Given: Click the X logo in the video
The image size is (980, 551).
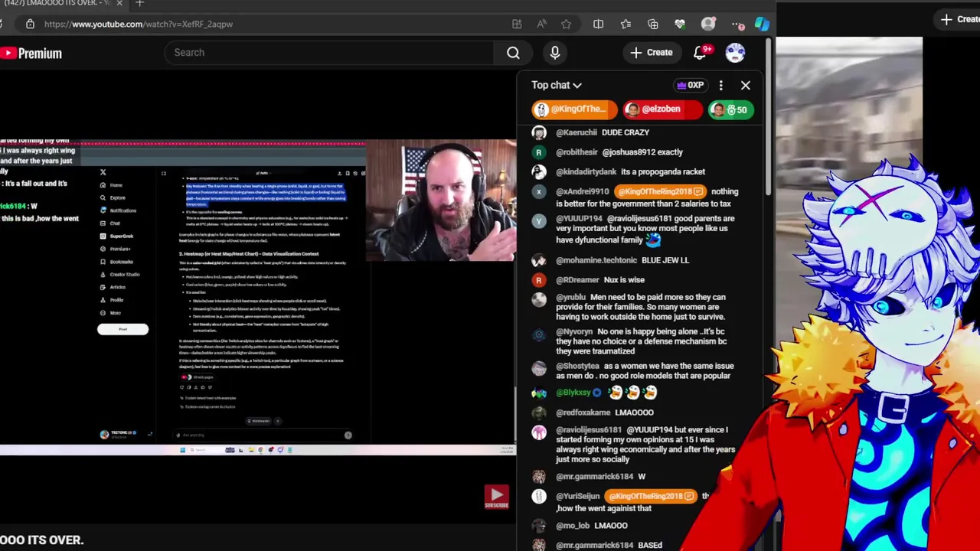Looking at the screenshot, I should (103, 172).
